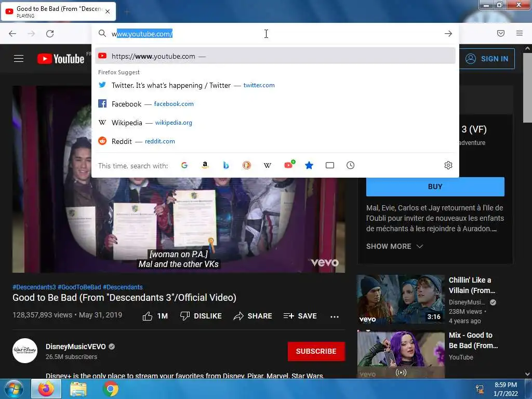Viewport: 532px width, 399px height.
Task: Click the 128,357,893 views text
Action: click(x=43, y=315)
